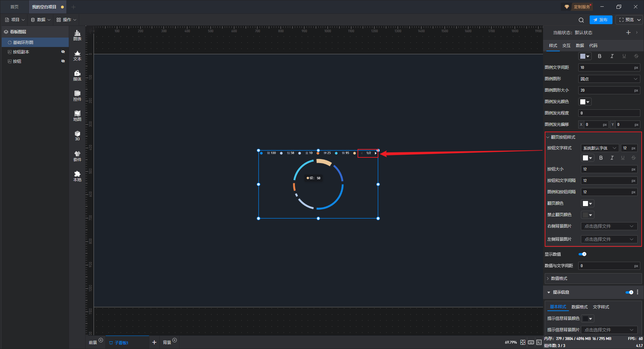Click the 预览 preview button
Screen dimensions: 644x349
[626, 20]
